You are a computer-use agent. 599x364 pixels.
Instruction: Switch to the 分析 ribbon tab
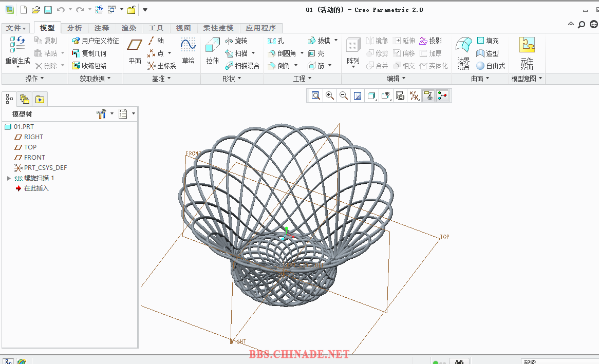click(x=74, y=28)
